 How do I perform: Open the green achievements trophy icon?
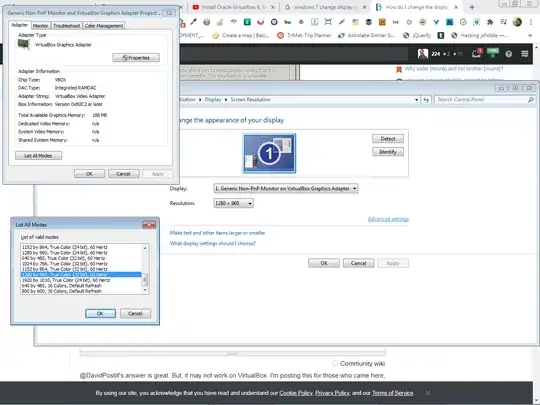[493, 53]
